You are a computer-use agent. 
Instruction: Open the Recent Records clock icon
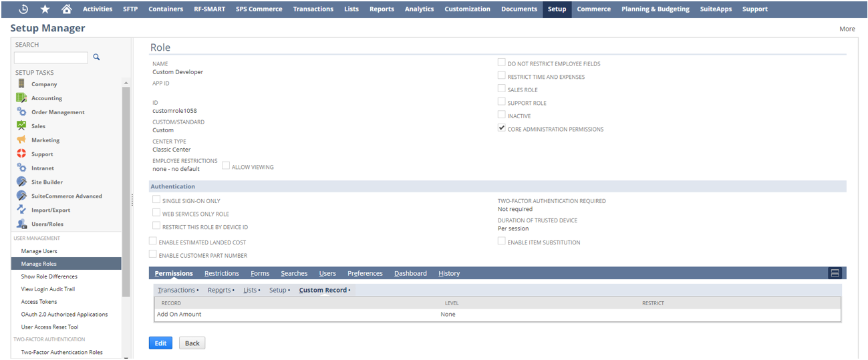coord(23,9)
